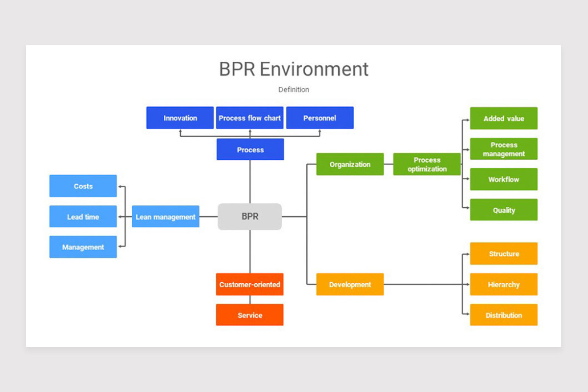
Task: Click the Process management box
Action: pyautogui.click(x=503, y=148)
